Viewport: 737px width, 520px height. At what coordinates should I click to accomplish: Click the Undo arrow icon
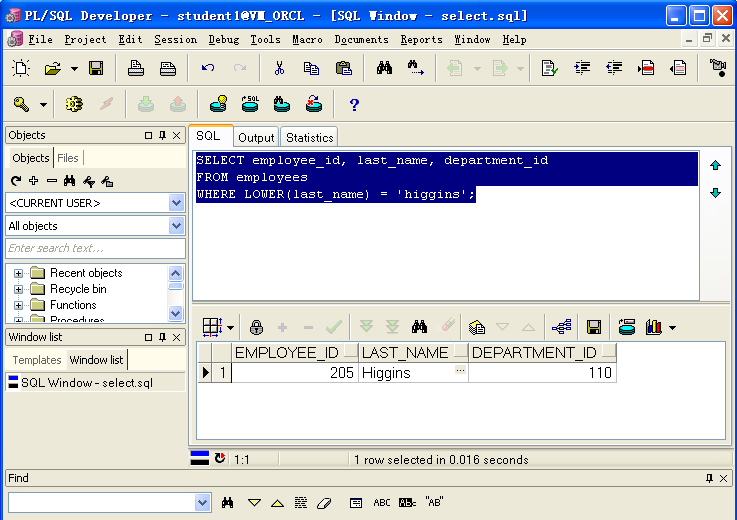[x=208, y=68]
